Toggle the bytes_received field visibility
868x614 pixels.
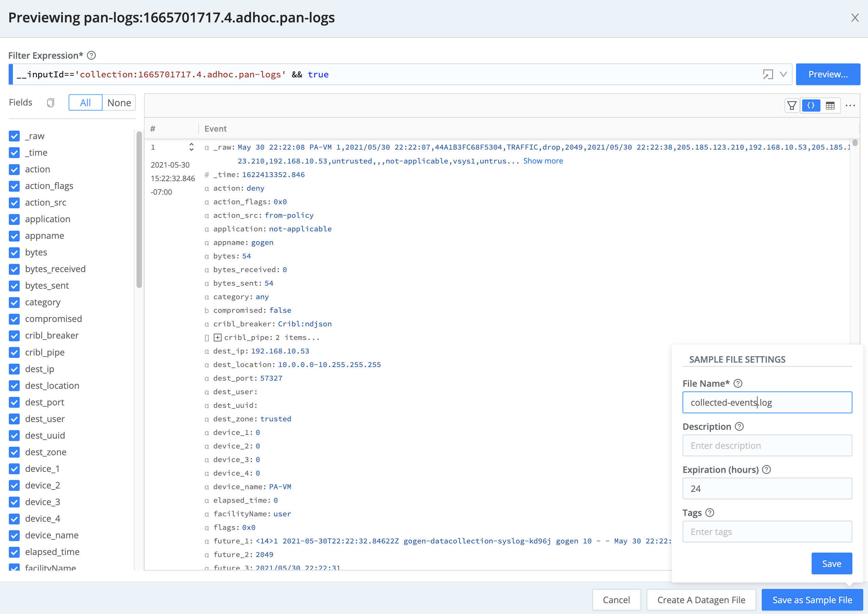click(15, 269)
